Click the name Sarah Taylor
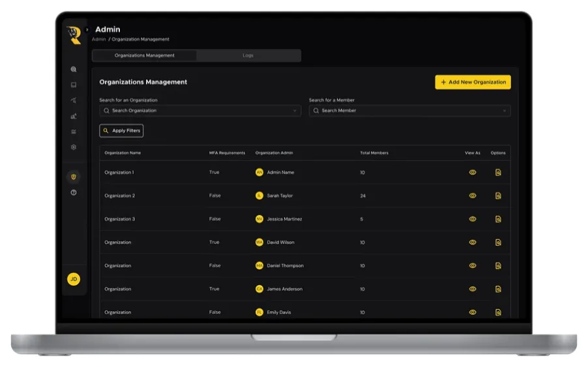 [x=280, y=196]
